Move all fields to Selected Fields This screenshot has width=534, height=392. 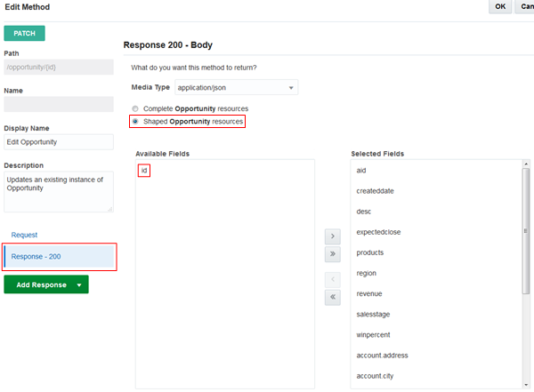coord(333,253)
